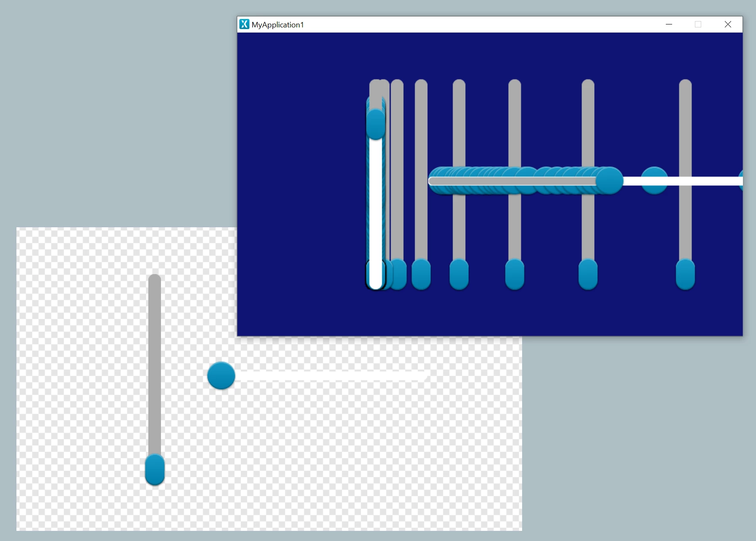This screenshot has height=541, width=756.
Task: Click the gray vertical track in the checkerboard preview
Action: pyautogui.click(x=155, y=365)
